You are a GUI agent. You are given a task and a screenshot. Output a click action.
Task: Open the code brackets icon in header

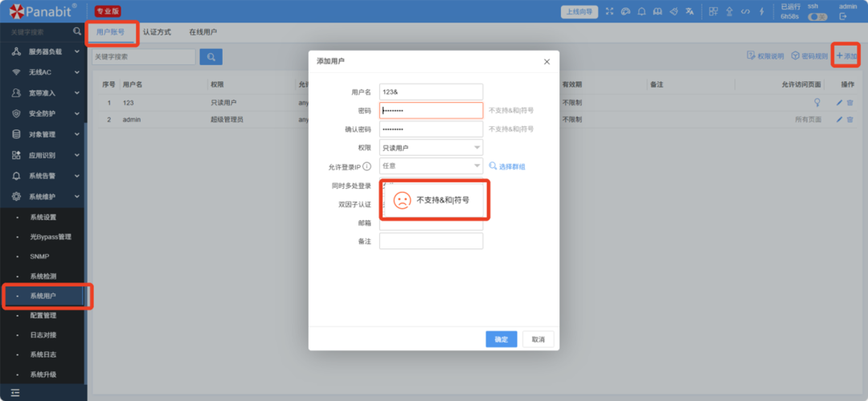pyautogui.click(x=746, y=11)
